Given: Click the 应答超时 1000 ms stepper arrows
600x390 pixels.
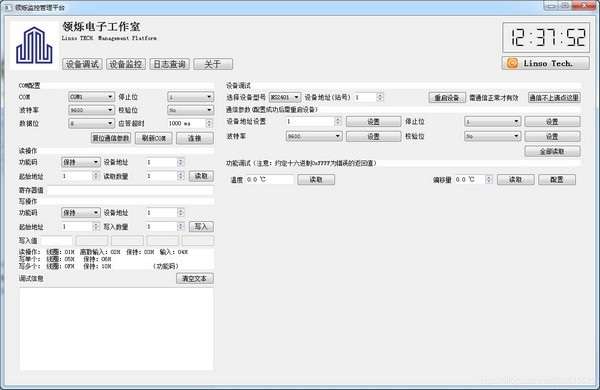Looking at the screenshot, I should [209, 123].
